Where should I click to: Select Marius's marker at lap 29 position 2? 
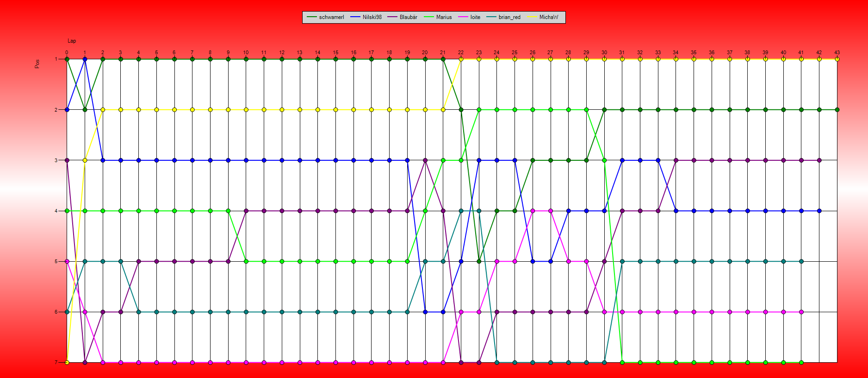(x=586, y=110)
